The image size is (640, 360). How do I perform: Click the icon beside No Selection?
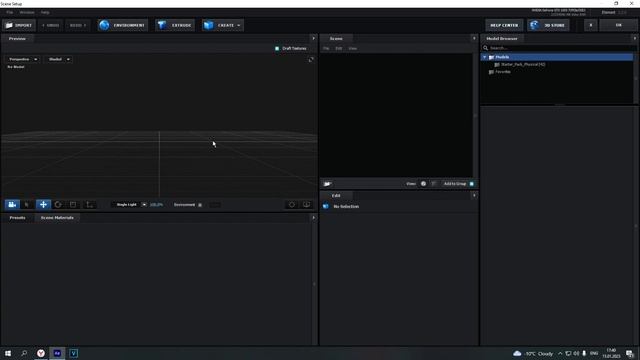click(326, 207)
